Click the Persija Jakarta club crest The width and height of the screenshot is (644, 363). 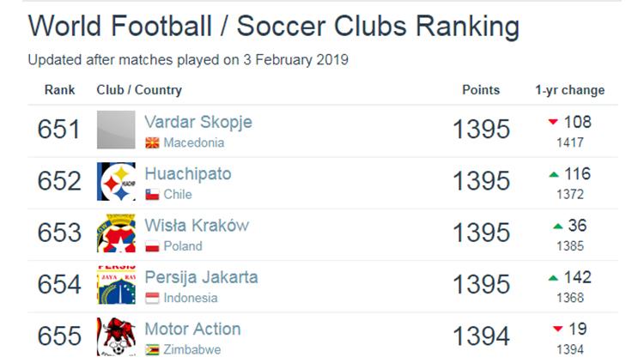coord(116,285)
